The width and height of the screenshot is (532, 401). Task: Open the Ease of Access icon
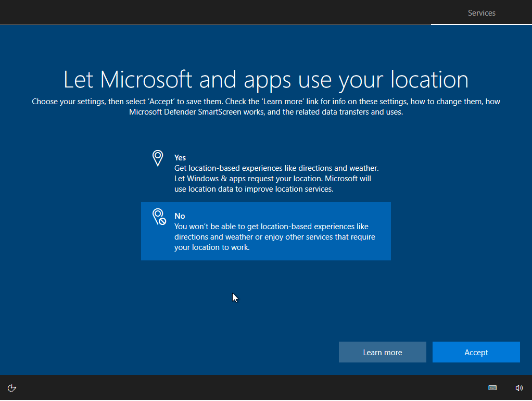(x=12, y=388)
